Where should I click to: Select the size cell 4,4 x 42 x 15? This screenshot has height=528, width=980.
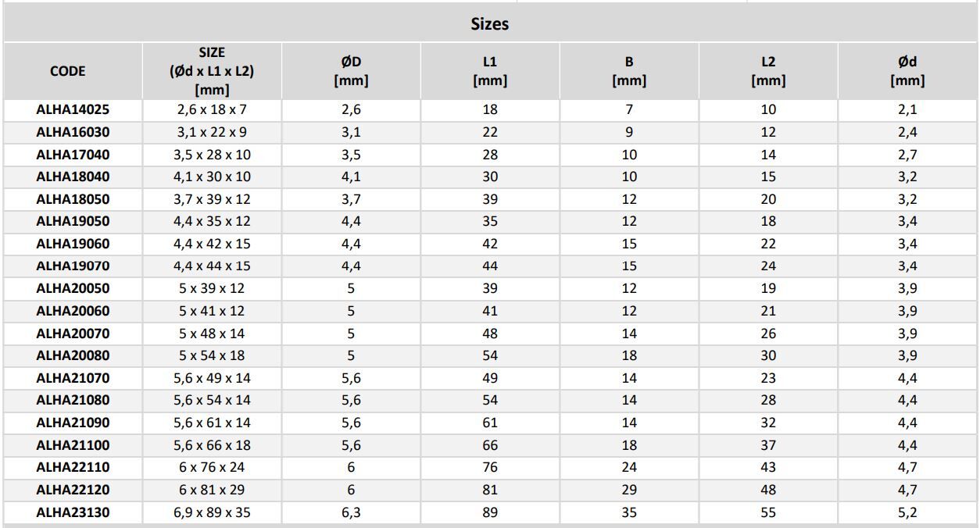click(x=212, y=244)
